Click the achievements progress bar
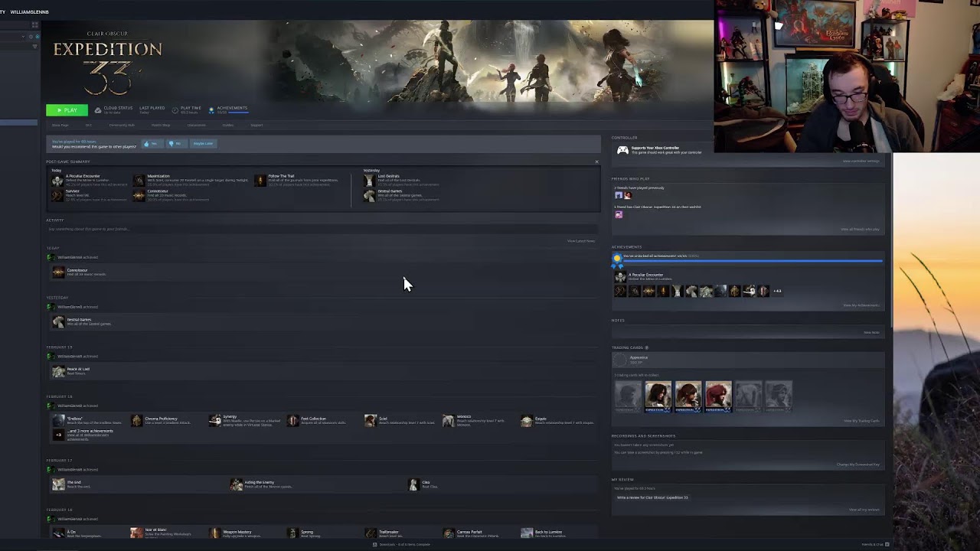 pos(753,262)
